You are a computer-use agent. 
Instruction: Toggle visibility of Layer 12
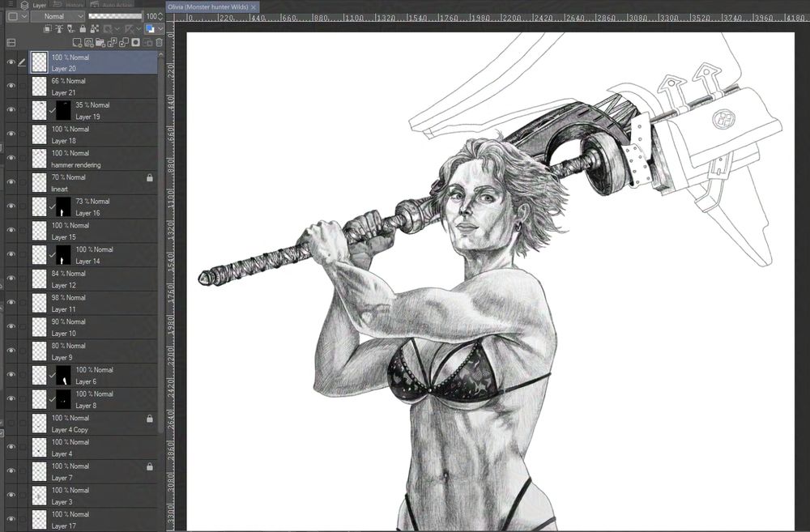click(x=11, y=279)
